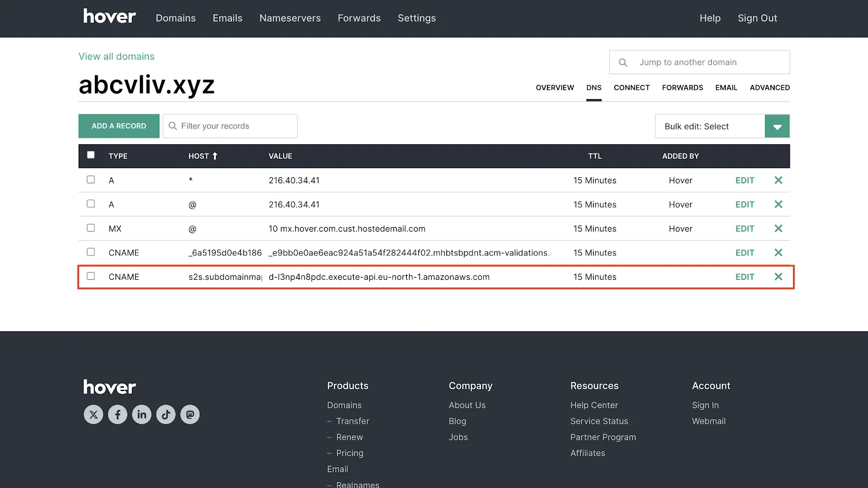This screenshot has height=488, width=868.
Task: Switch to the Overview tab
Action: (x=555, y=88)
